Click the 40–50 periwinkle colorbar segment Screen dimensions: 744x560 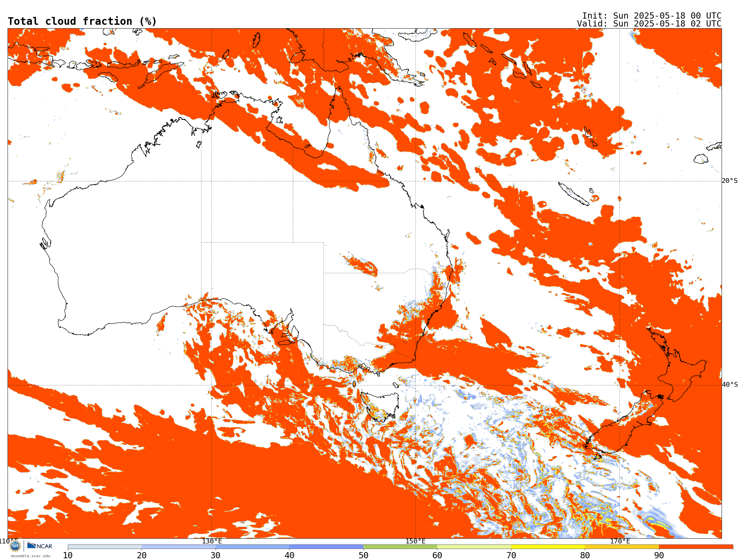coord(327,547)
